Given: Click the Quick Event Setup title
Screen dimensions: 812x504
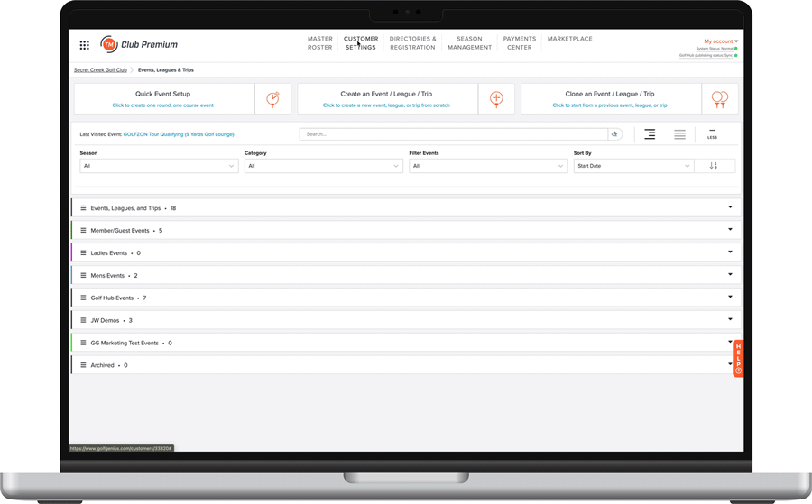Looking at the screenshot, I should pyautogui.click(x=163, y=94).
